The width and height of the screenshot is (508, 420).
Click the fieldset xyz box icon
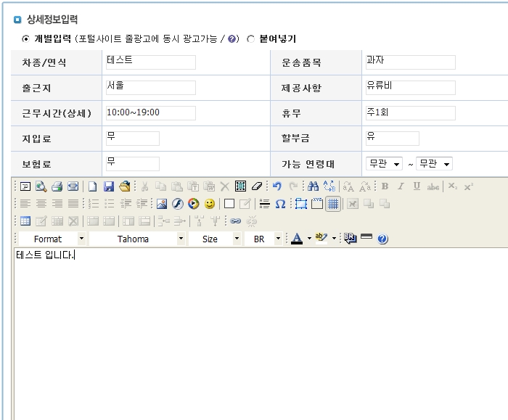coord(317,204)
